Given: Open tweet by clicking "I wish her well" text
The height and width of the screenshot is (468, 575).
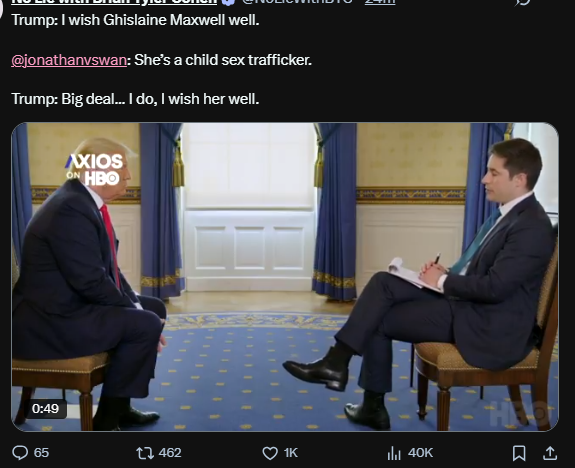Looking at the screenshot, I should (x=210, y=99).
